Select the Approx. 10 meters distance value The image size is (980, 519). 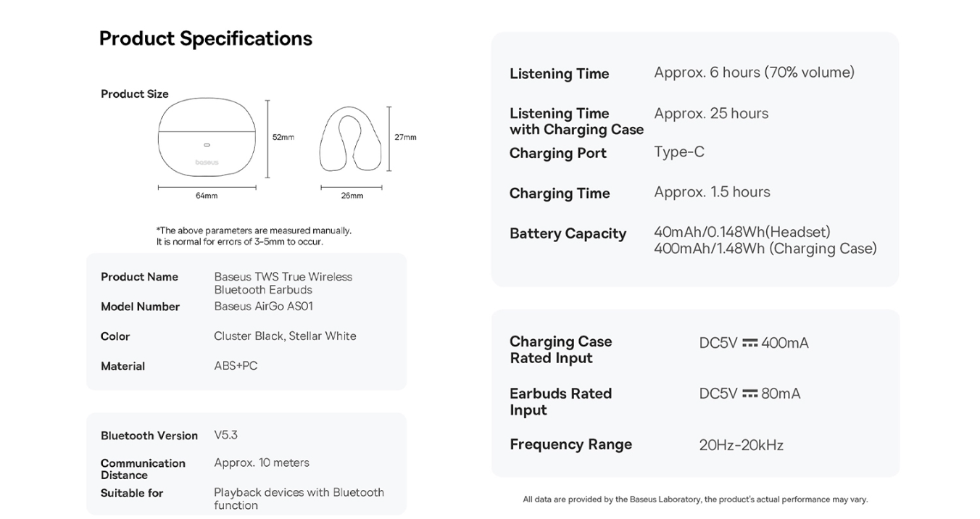pyautogui.click(x=262, y=462)
